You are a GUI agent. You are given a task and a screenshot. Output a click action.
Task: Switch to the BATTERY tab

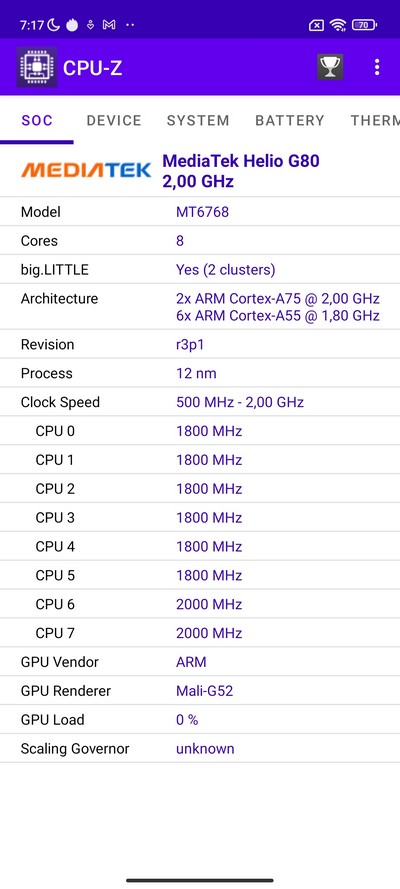pyautogui.click(x=290, y=120)
